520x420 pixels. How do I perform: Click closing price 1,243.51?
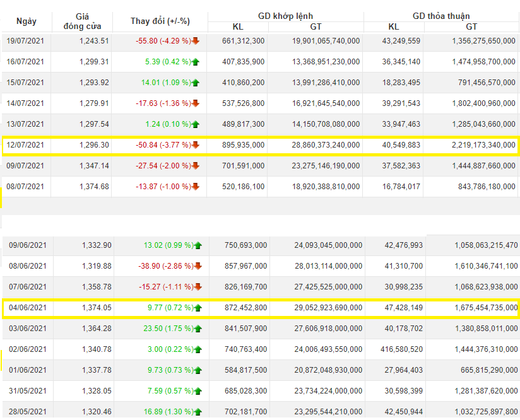[94, 41]
